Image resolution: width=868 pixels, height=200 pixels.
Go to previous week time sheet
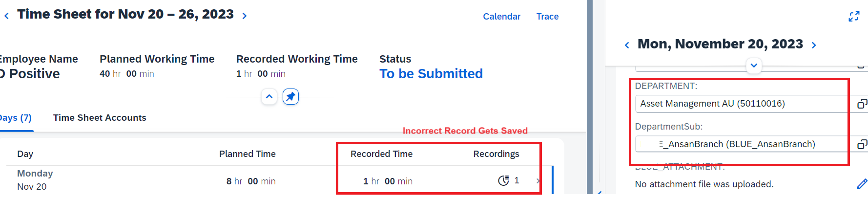(x=7, y=16)
